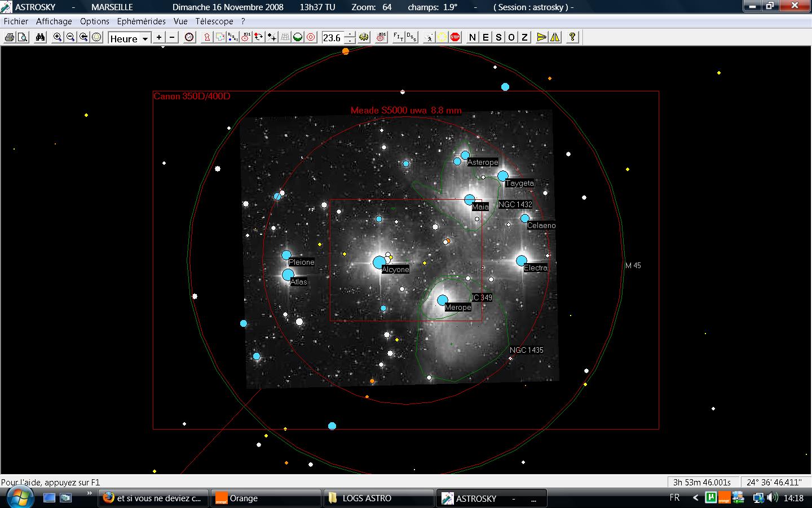
Task: Show hidden tray icons arrow
Action: click(x=695, y=498)
